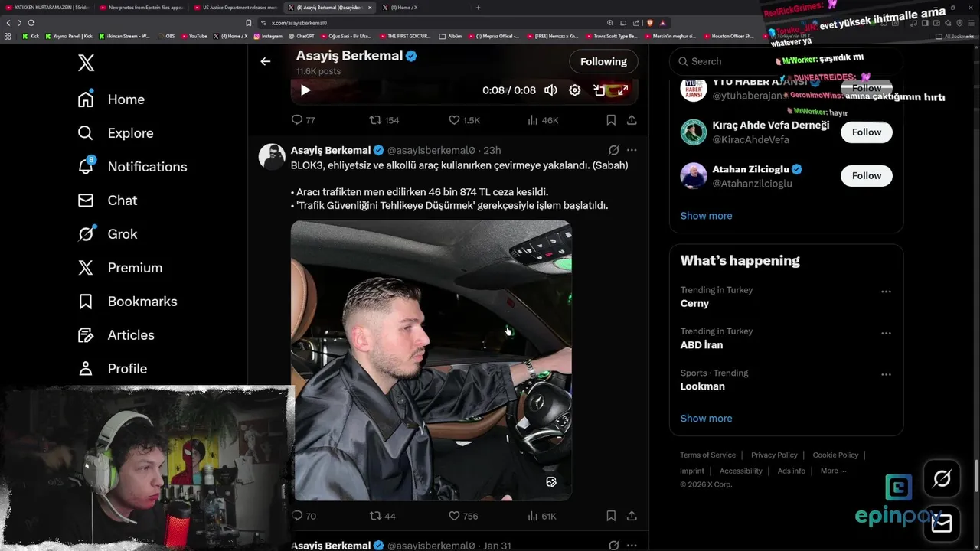Screen dimensions: 980x551
Task: Like the post with 756 likes
Action: click(x=463, y=516)
